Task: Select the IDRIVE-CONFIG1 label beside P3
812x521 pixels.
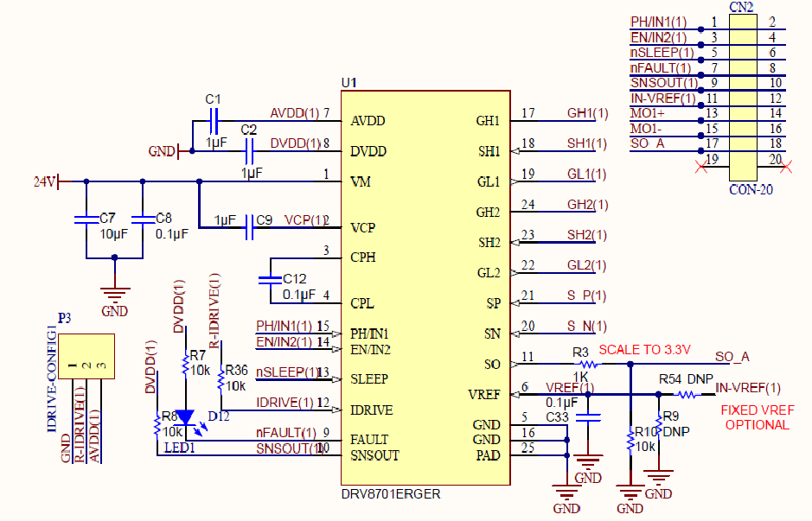Action: [52, 378]
